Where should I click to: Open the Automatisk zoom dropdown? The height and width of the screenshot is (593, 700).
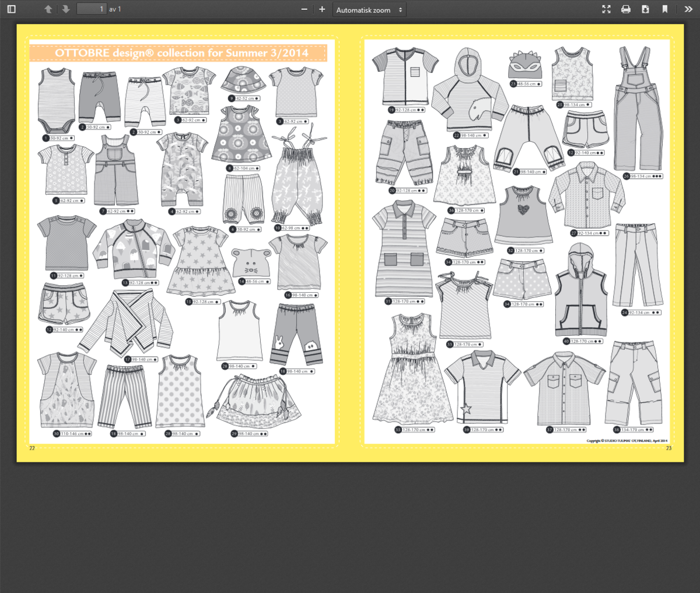coord(369,10)
